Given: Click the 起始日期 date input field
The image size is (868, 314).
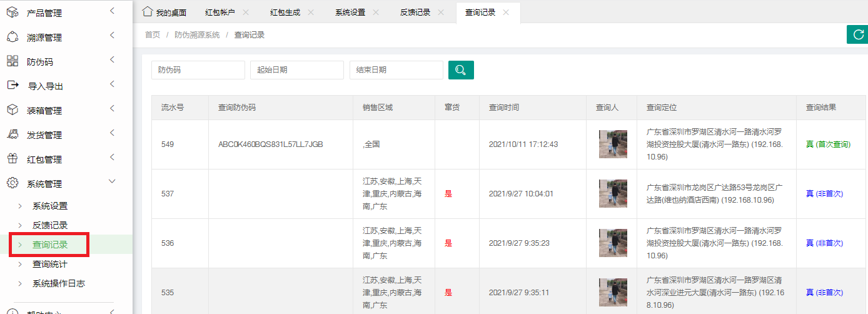Looking at the screenshot, I should (x=296, y=70).
